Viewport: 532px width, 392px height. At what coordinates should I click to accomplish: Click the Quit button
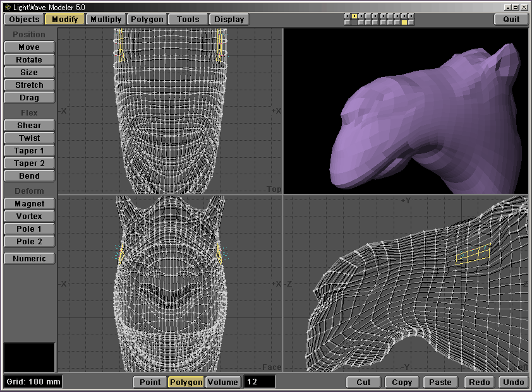tap(511, 19)
